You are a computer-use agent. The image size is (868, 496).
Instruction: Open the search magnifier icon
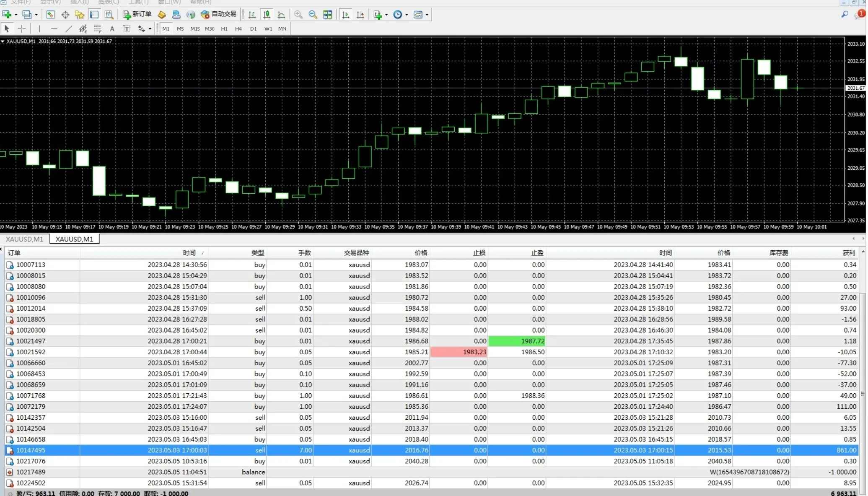(845, 15)
